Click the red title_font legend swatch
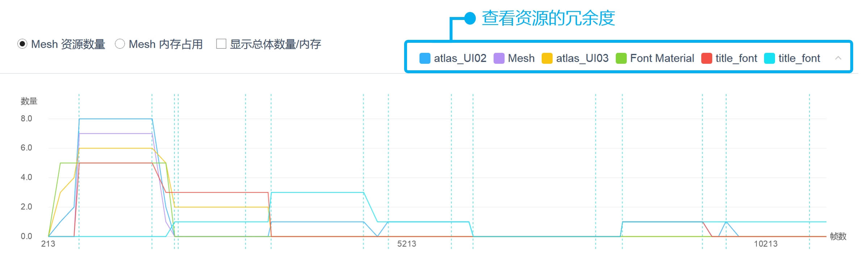 click(706, 58)
